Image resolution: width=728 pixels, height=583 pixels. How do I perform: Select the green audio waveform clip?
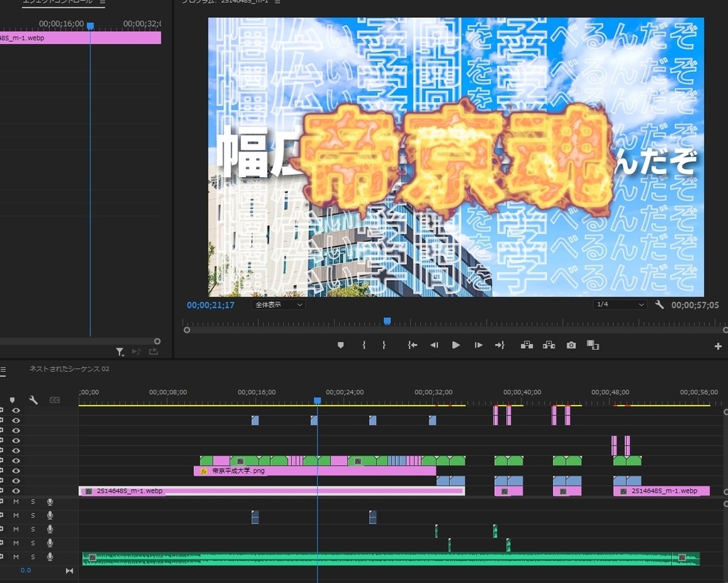[390, 558]
